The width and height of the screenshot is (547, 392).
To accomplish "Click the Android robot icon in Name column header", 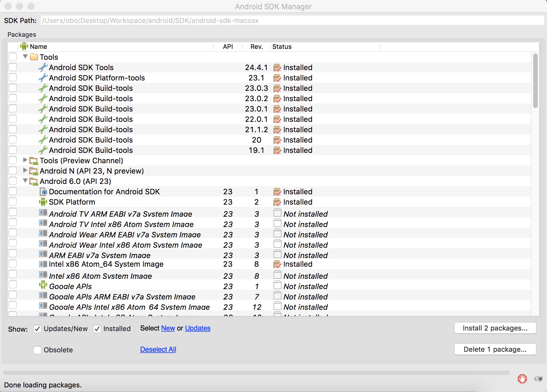I will coord(24,47).
